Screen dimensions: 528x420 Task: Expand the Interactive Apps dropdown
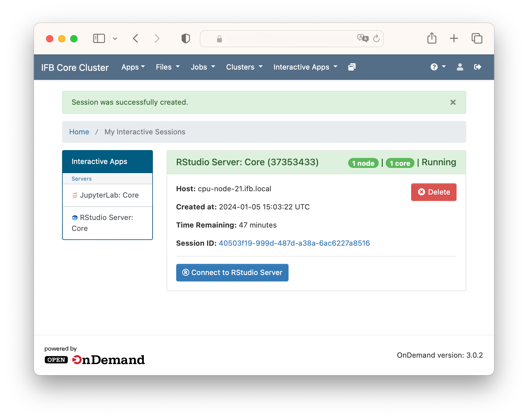[305, 67]
